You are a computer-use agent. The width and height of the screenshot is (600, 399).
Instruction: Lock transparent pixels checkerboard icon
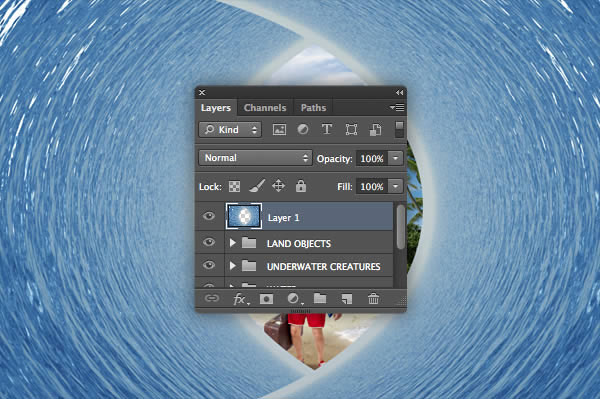point(234,186)
